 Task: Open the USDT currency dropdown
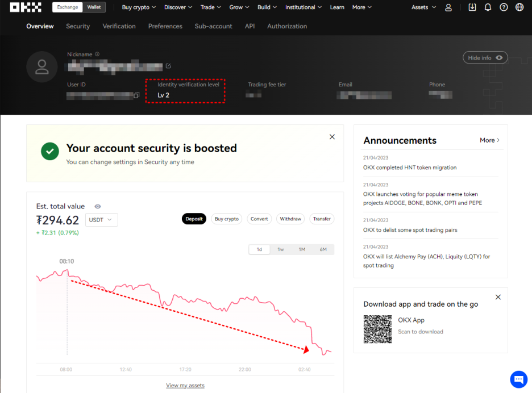(x=101, y=220)
